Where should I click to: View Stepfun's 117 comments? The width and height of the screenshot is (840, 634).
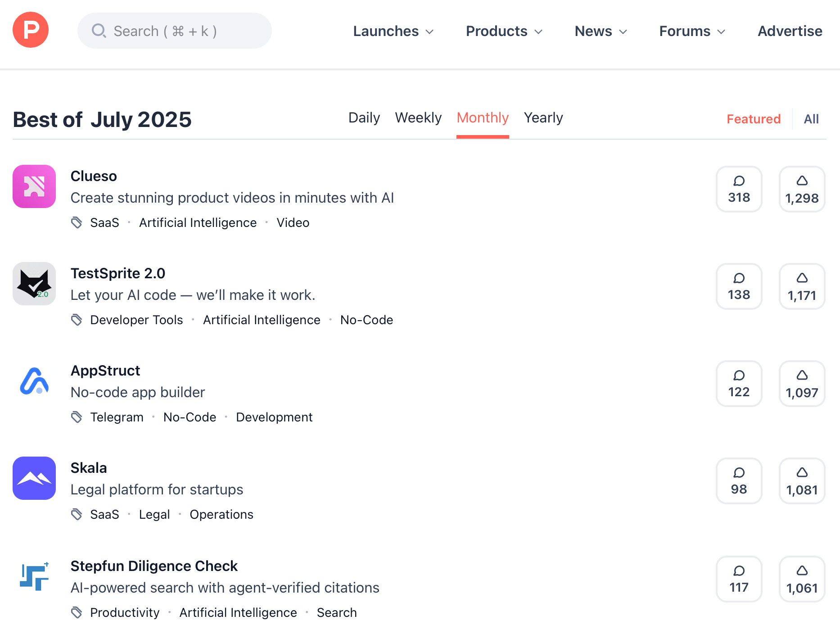(x=739, y=579)
